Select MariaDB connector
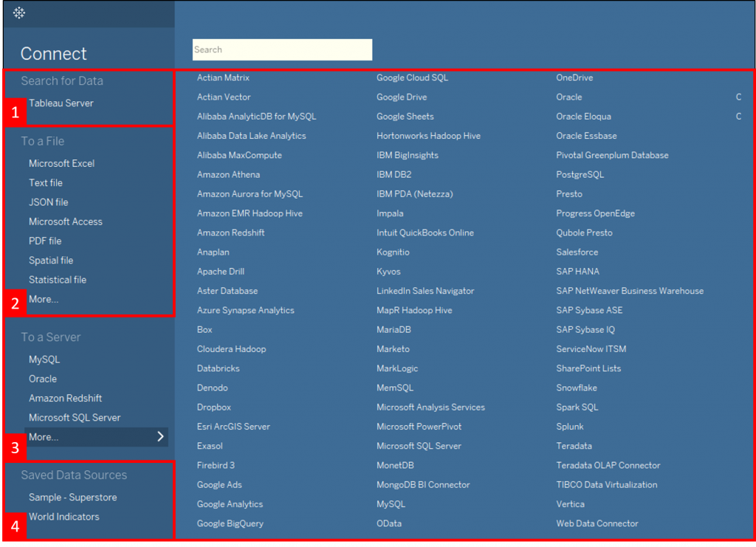Viewport: 756px width, 547px height. (394, 330)
